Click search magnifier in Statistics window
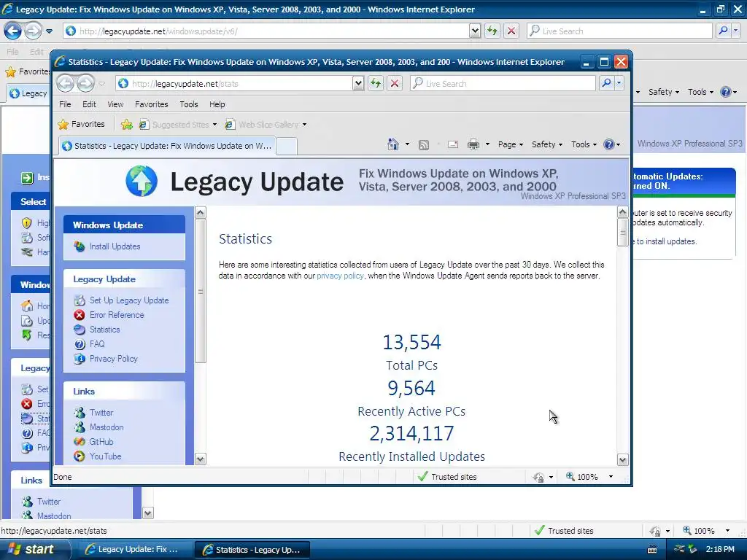The height and width of the screenshot is (560, 747). (x=606, y=83)
